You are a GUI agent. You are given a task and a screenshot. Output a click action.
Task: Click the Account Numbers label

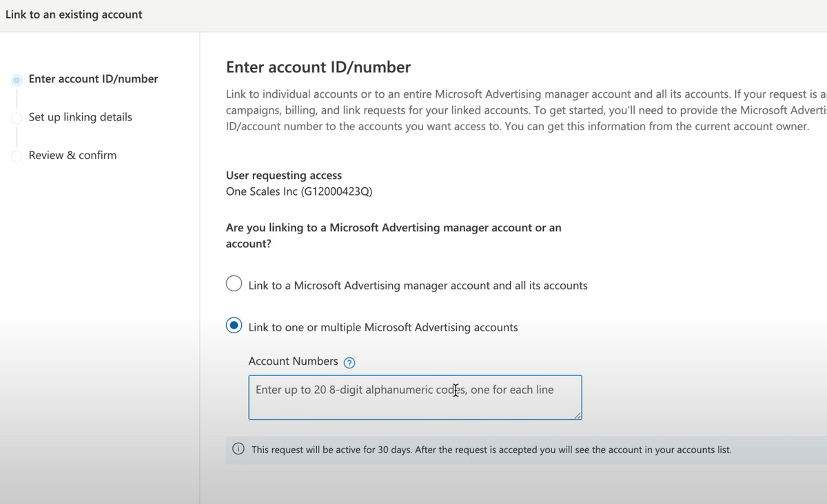293,361
